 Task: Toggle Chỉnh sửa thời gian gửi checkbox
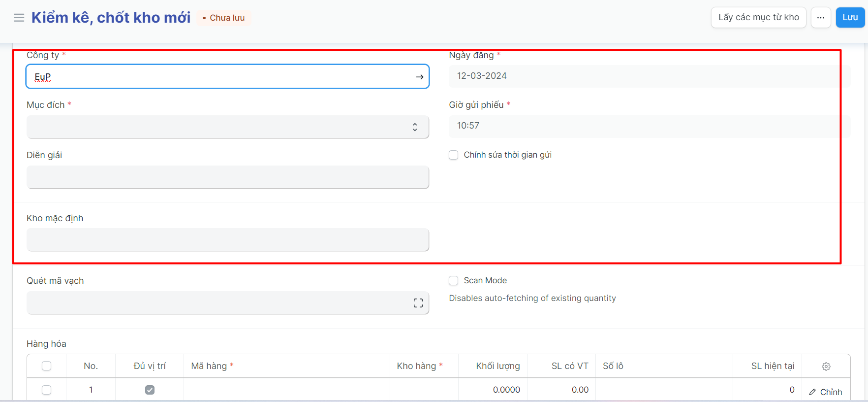453,155
